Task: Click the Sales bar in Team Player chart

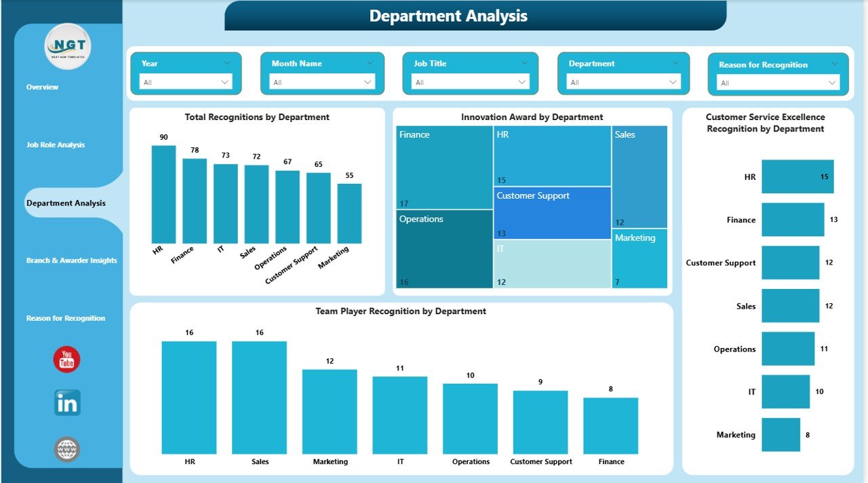Action: click(x=259, y=397)
